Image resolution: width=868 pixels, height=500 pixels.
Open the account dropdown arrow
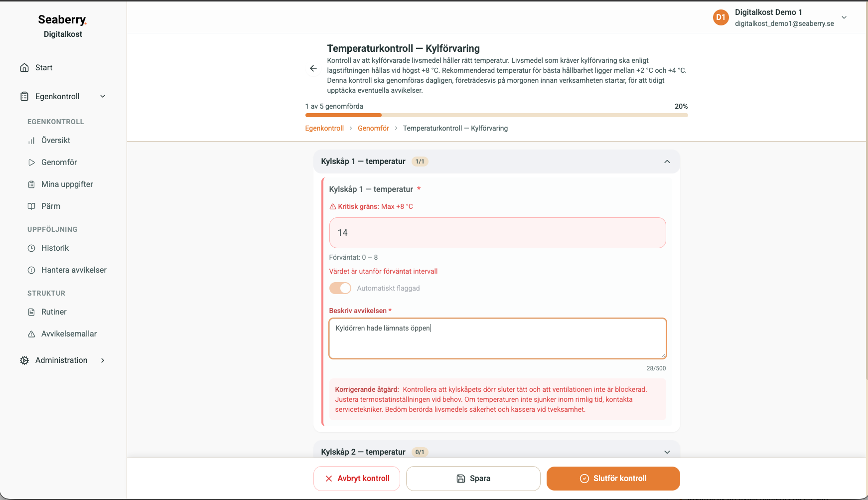pos(844,17)
